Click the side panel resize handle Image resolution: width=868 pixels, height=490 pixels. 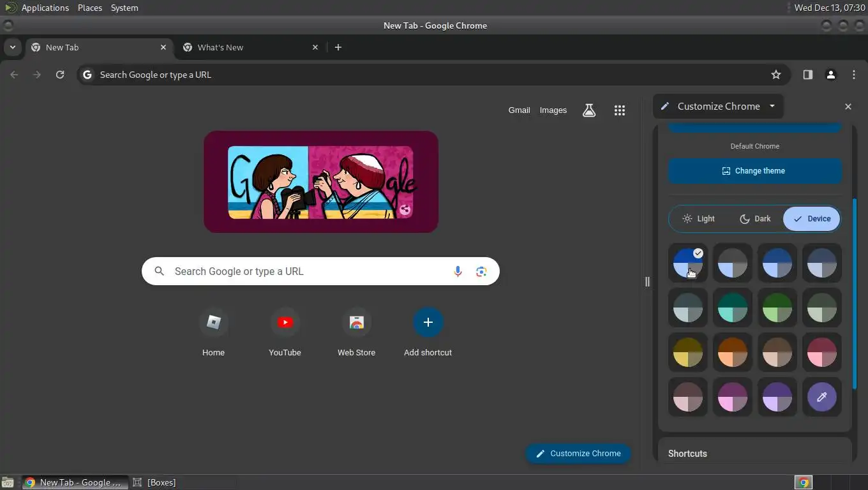click(647, 281)
